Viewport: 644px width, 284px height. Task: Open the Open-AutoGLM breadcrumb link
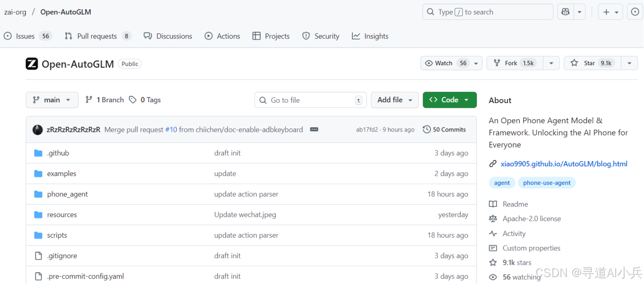pos(66,12)
